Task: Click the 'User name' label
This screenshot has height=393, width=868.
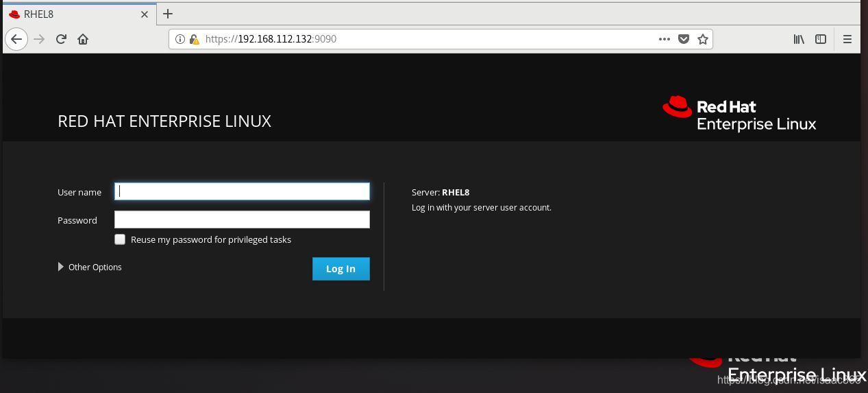Action: [79, 192]
